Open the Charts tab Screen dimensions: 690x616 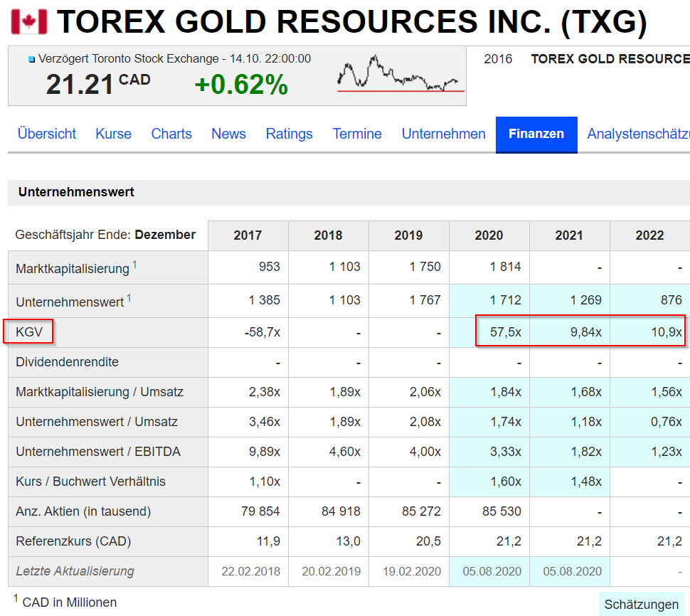[x=171, y=134]
